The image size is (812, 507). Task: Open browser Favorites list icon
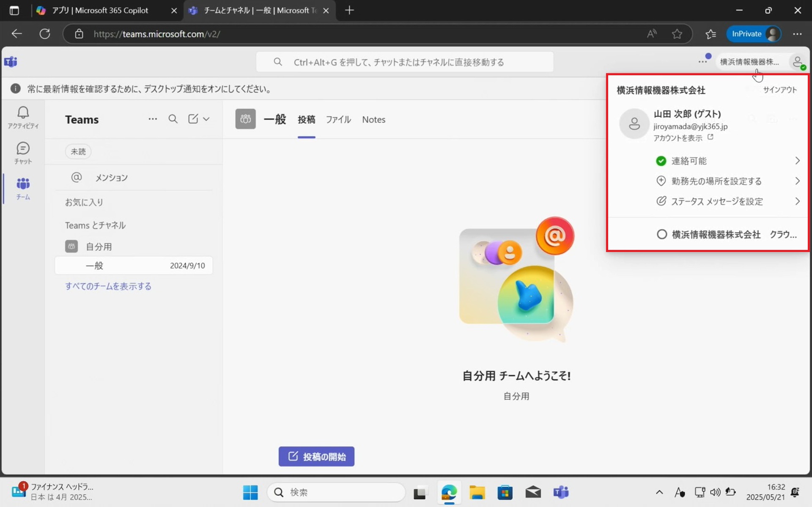point(710,34)
